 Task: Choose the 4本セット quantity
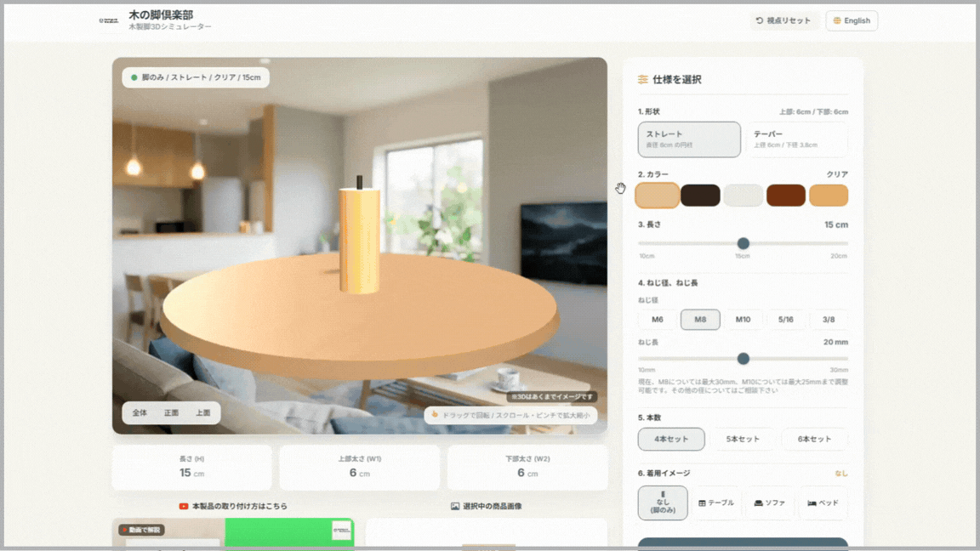pos(671,439)
